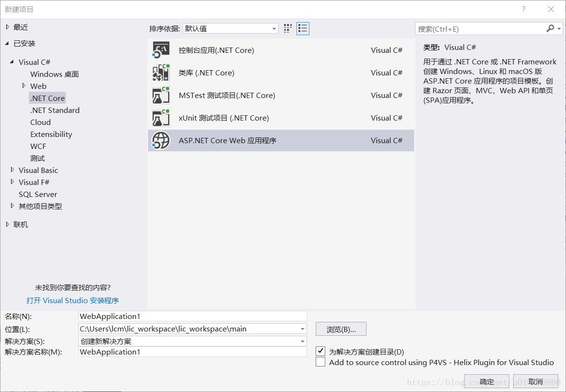Image resolution: width=566 pixels, height=392 pixels.
Task: Open the search options dropdown arrow
Action: [x=559, y=28]
